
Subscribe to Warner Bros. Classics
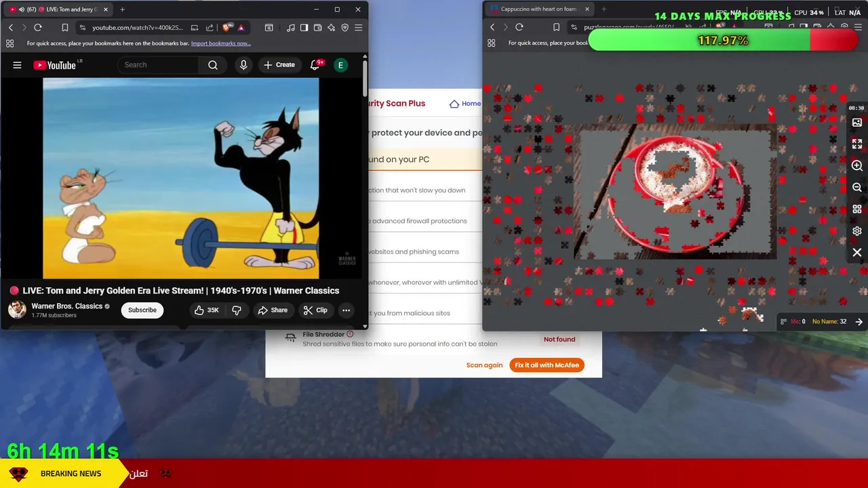(142, 310)
